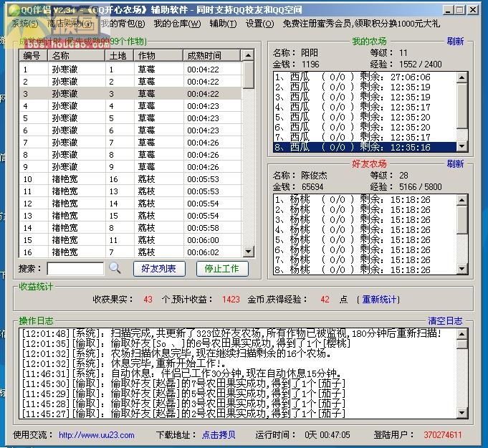The image size is (488, 448).
Task: Click the run time 0天 00:47:05
Action: 327,434
